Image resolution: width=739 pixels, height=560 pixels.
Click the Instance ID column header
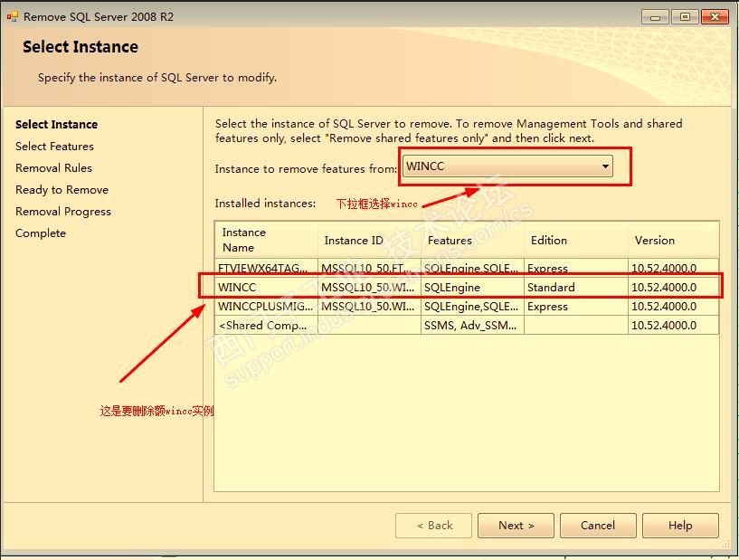[x=369, y=240]
